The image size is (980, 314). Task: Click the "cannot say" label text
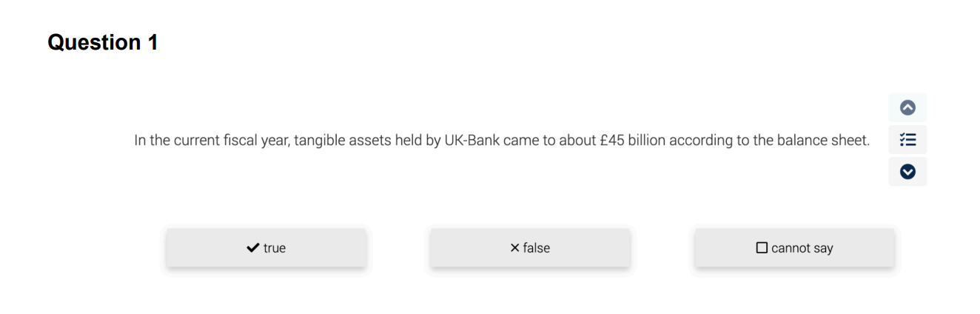click(802, 248)
